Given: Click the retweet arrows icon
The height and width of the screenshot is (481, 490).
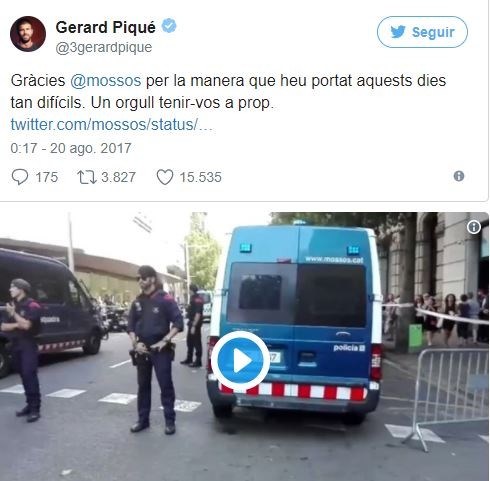Looking at the screenshot, I should [87, 177].
